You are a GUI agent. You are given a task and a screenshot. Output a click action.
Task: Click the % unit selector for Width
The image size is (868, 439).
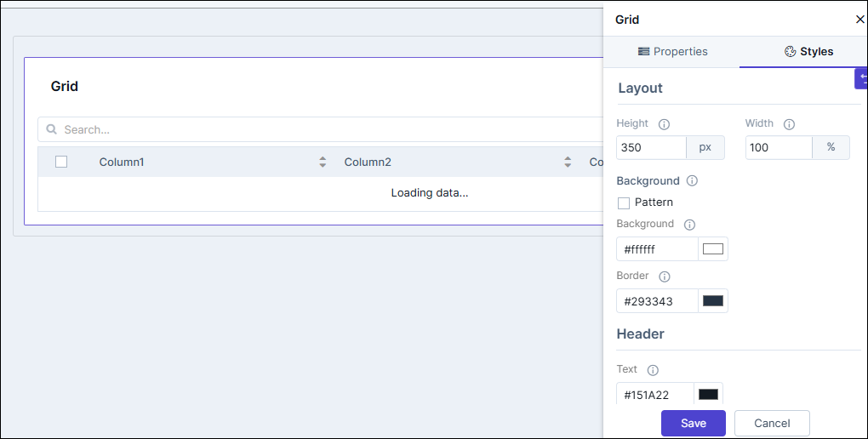pyautogui.click(x=831, y=147)
